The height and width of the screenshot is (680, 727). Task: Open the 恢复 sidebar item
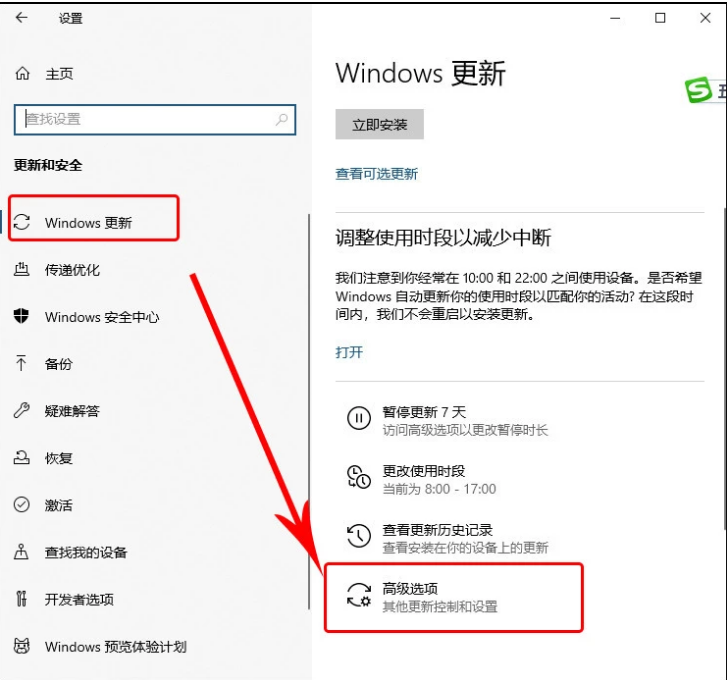[58, 458]
